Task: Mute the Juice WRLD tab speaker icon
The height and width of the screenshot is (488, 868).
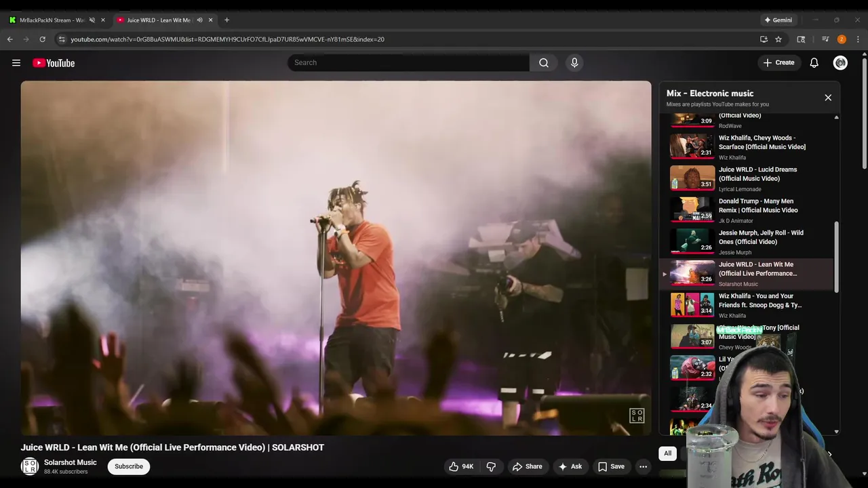Action: pyautogui.click(x=199, y=20)
